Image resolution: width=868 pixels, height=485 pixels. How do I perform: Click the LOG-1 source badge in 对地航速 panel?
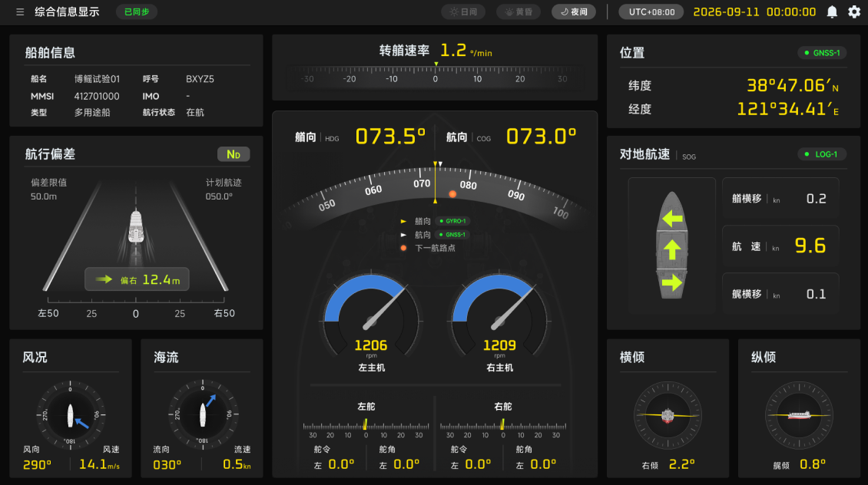coord(822,154)
